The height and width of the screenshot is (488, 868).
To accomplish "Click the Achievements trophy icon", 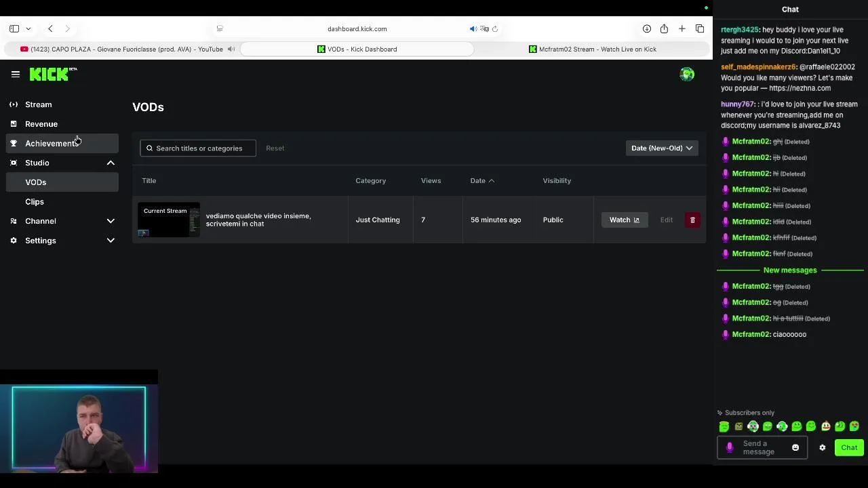I will click(x=14, y=144).
